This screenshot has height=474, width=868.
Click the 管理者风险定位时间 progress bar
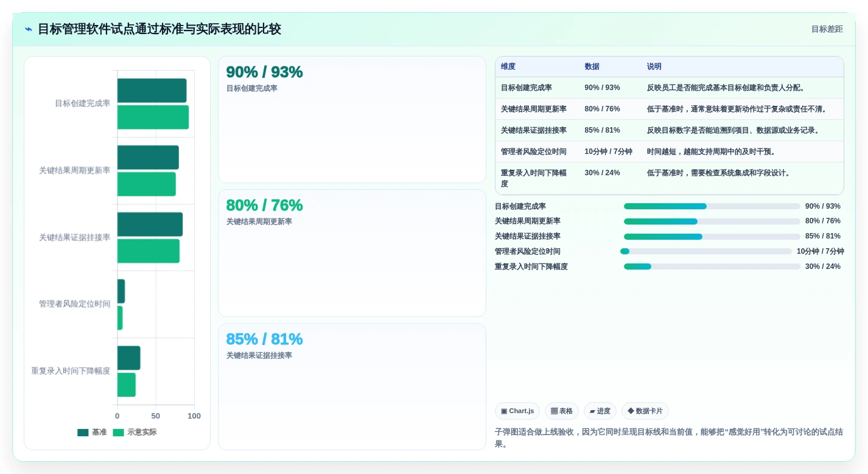[x=706, y=251]
